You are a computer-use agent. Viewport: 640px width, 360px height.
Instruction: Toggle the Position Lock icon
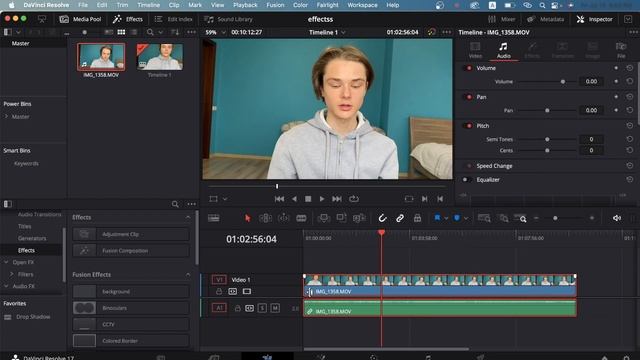click(417, 218)
